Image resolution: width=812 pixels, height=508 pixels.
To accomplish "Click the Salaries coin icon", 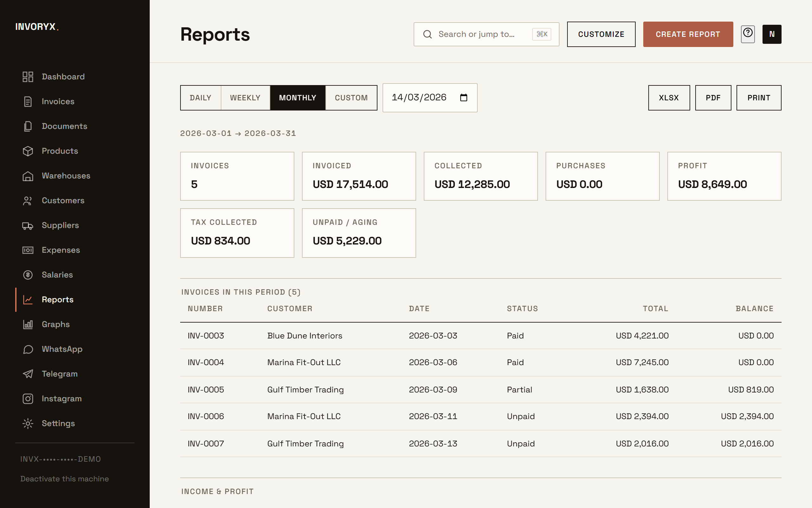I will tap(28, 275).
